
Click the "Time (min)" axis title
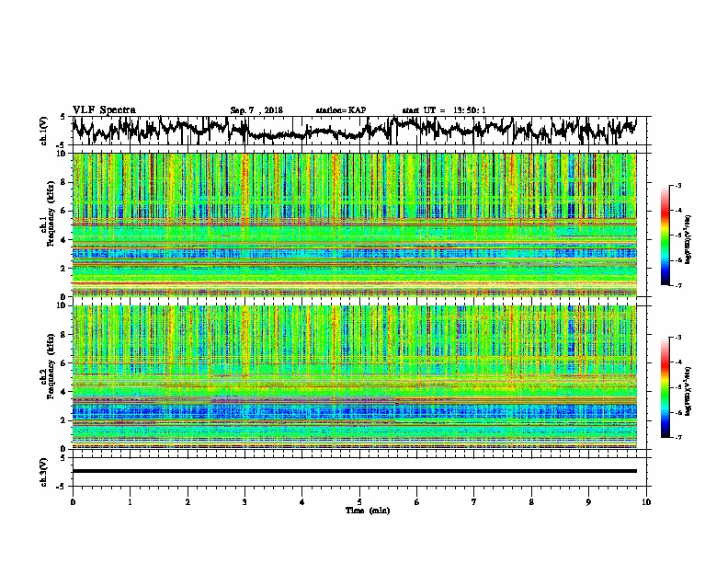pyautogui.click(x=368, y=511)
